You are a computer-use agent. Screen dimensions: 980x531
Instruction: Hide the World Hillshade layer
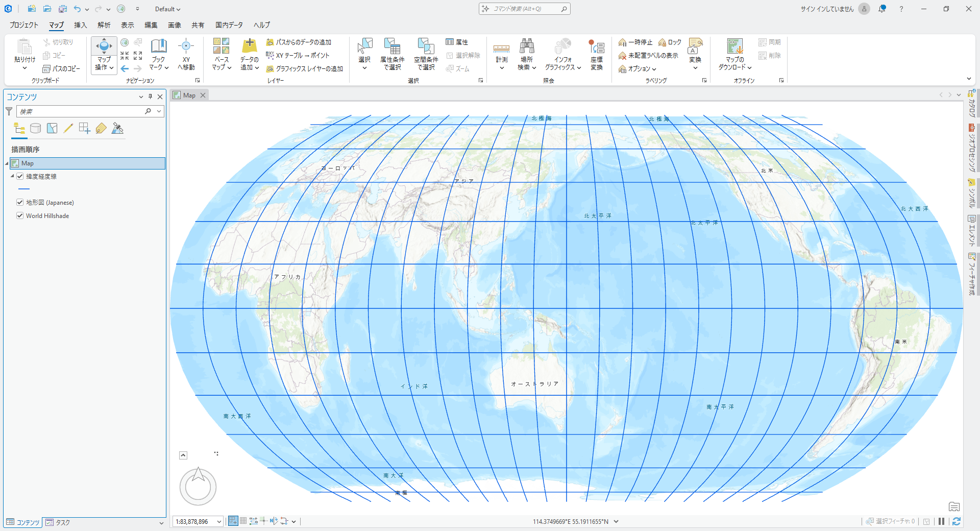pyautogui.click(x=20, y=216)
